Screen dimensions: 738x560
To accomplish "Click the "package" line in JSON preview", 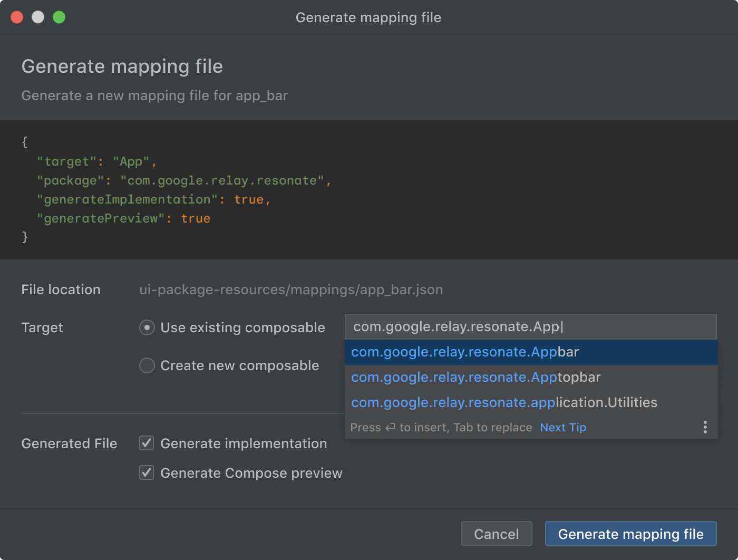I will [184, 180].
